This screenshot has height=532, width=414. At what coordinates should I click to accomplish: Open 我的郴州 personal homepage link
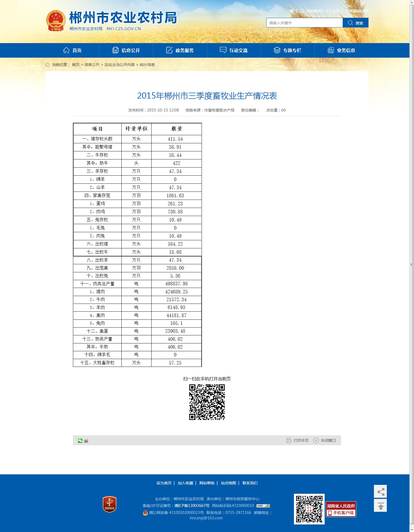coord(322,11)
